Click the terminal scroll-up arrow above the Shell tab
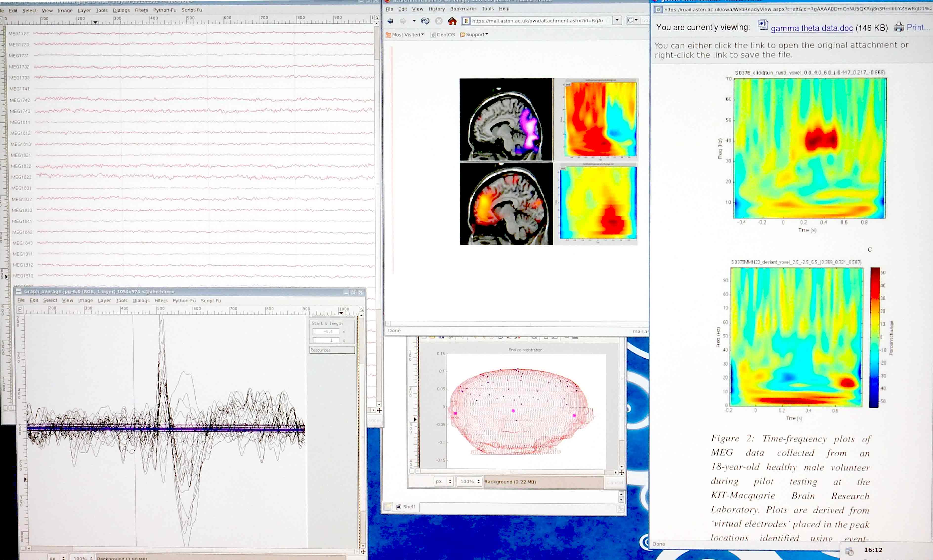933x560 pixels. click(x=621, y=494)
